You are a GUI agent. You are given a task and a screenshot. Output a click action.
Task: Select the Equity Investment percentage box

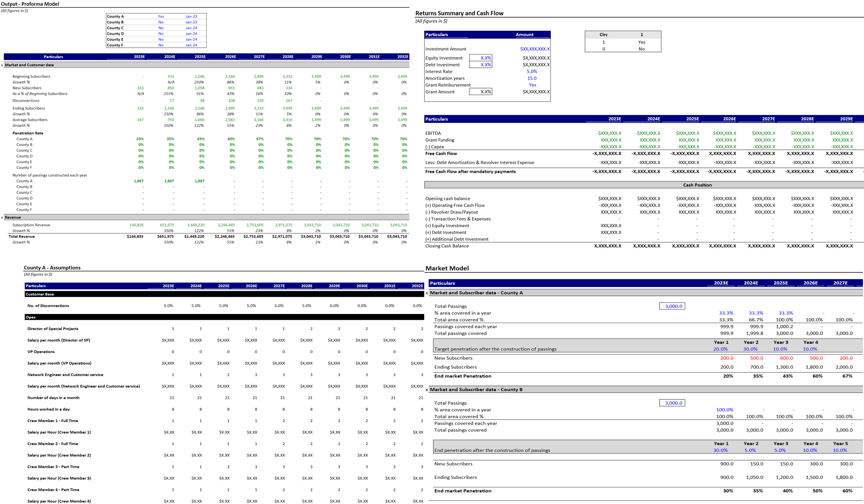coord(480,58)
